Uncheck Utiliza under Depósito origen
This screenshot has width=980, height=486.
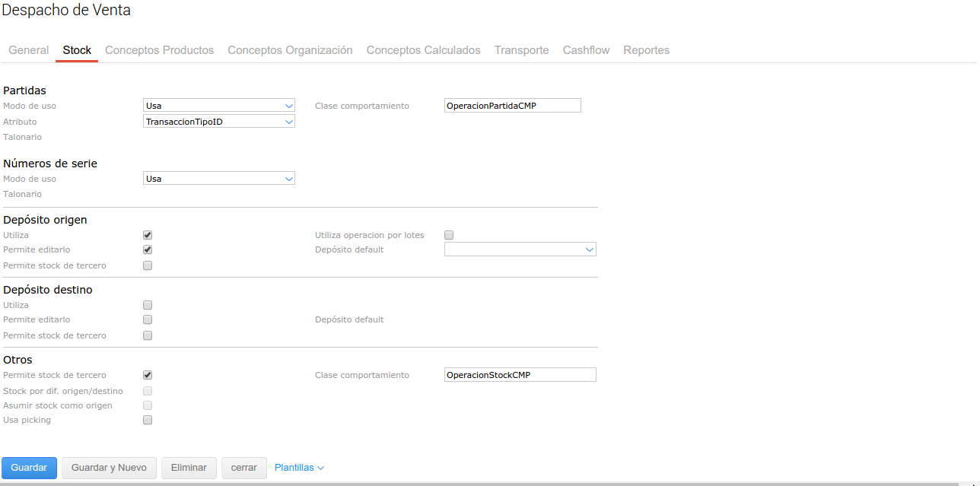148,235
